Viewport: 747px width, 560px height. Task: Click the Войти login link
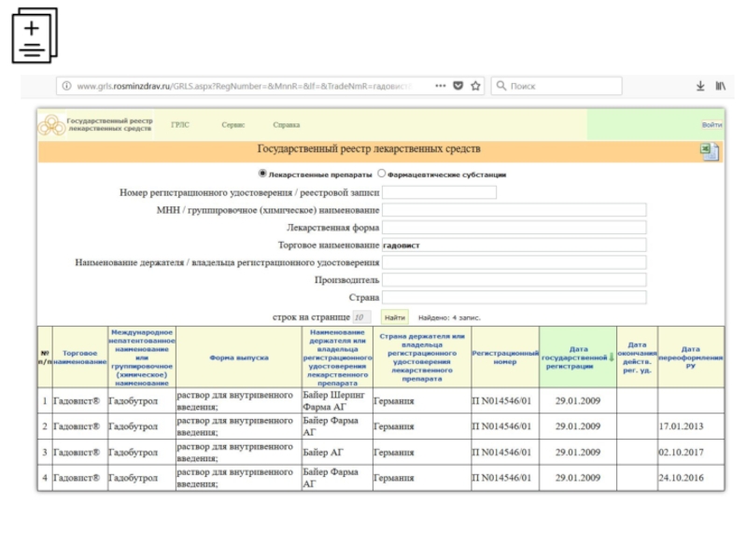[712, 125]
